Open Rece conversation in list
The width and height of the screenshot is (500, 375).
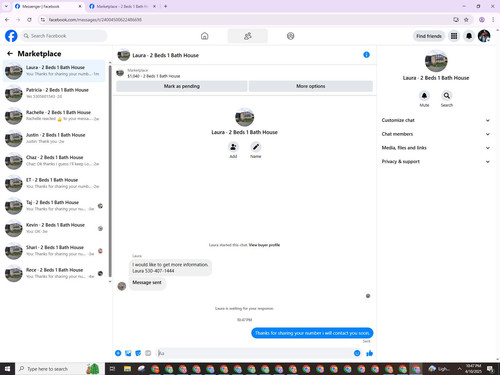coord(54,273)
